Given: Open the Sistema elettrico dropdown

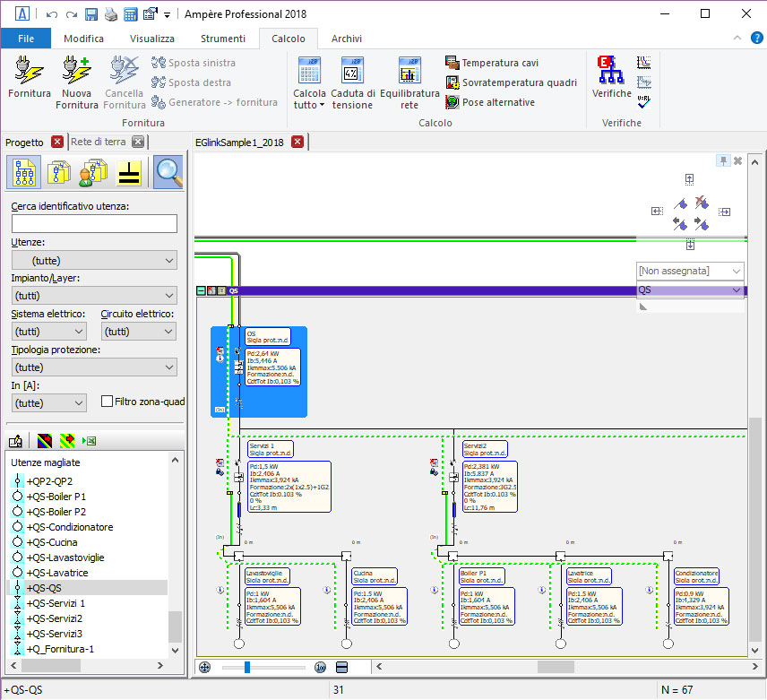Looking at the screenshot, I should point(49,332).
